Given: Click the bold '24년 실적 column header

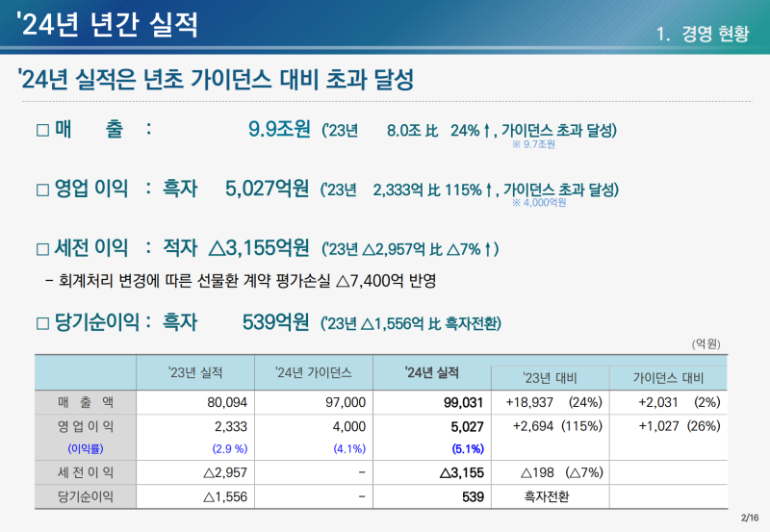Looking at the screenshot, I should (431, 371).
